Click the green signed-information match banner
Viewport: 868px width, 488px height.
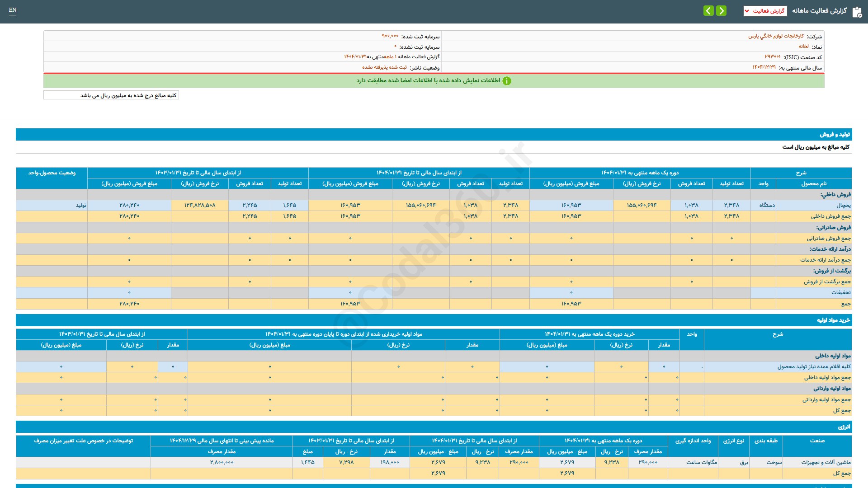(x=428, y=81)
